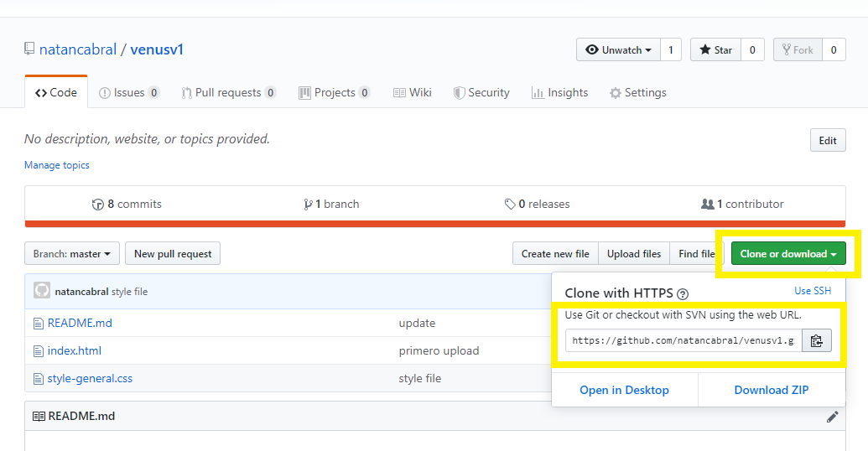Image resolution: width=868 pixels, height=451 pixels.
Task: Click the file icon beside style-general.css
Action: coord(39,379)
